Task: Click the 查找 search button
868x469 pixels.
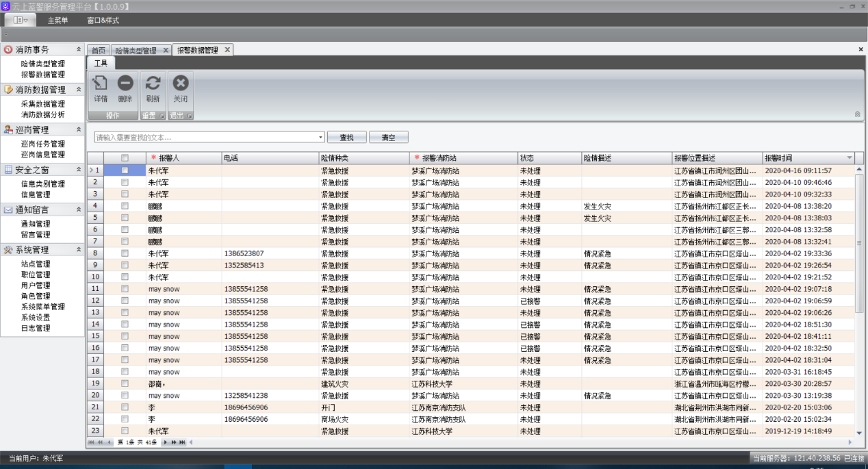Action: pos(347,138)
